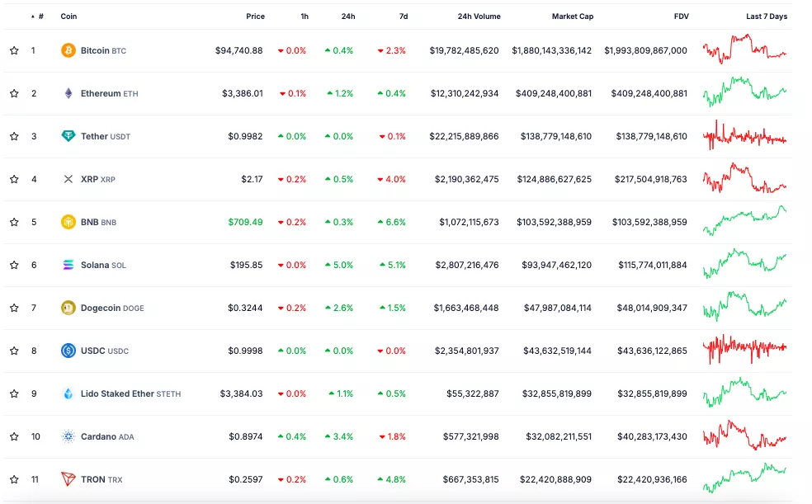This screenshot has width=812, height=504.
Task: Sort by the Price column header
Action: coord(255,16)
